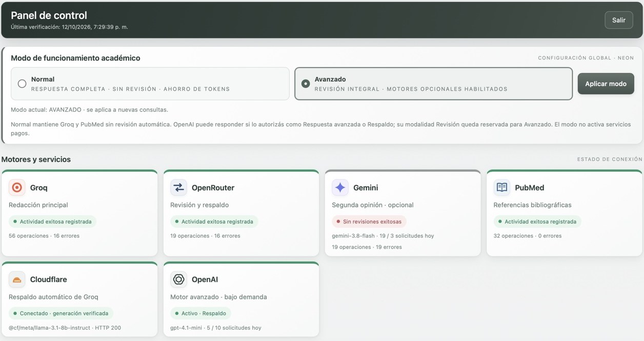Click the Cloudflare card title
Viewport: 644px width, 341px height.
pos(49,280)
